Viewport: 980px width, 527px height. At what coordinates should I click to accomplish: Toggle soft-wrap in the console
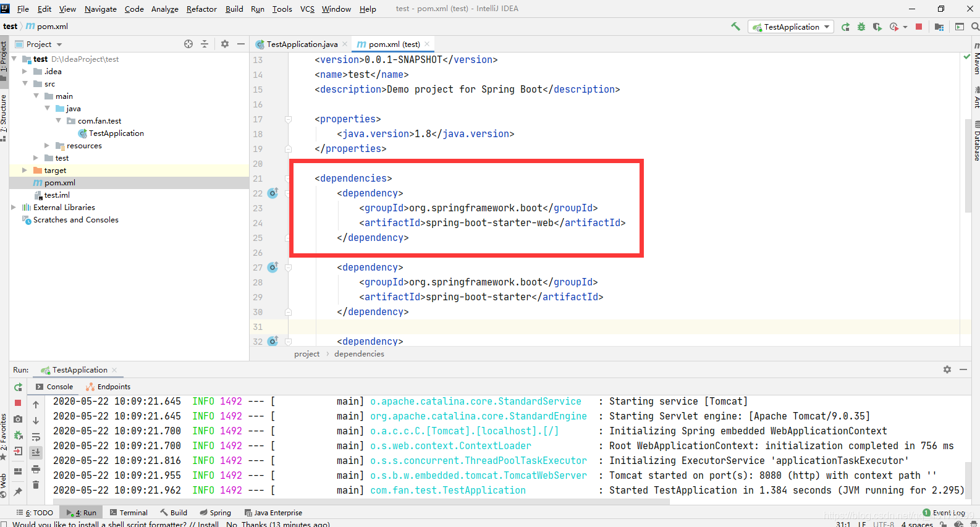click(x=36, y=437)
